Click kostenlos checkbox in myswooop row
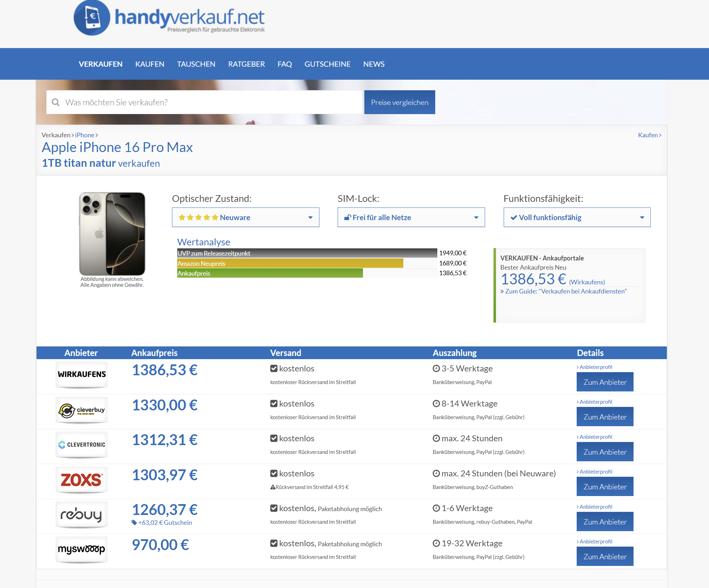Image resolution: width=709 pixels, height=588 pixels. coord(274,543)
